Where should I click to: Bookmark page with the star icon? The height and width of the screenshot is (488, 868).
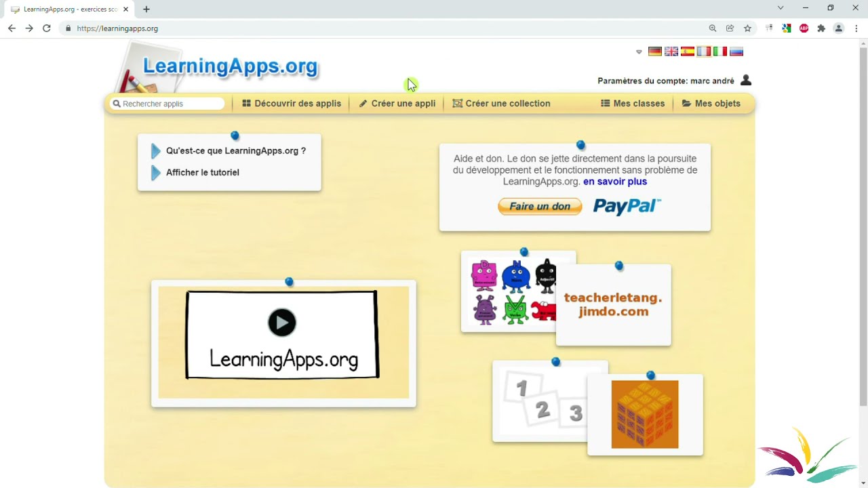[x=748, y=28]
